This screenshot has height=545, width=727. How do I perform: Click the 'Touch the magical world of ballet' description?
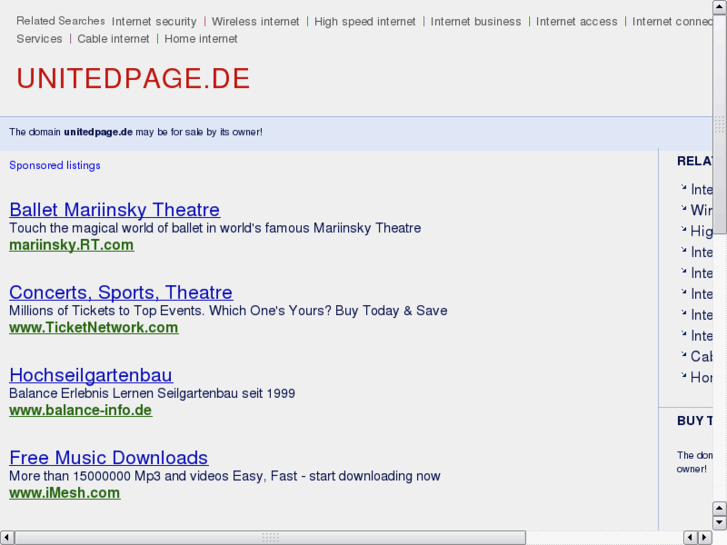[215, 228]
